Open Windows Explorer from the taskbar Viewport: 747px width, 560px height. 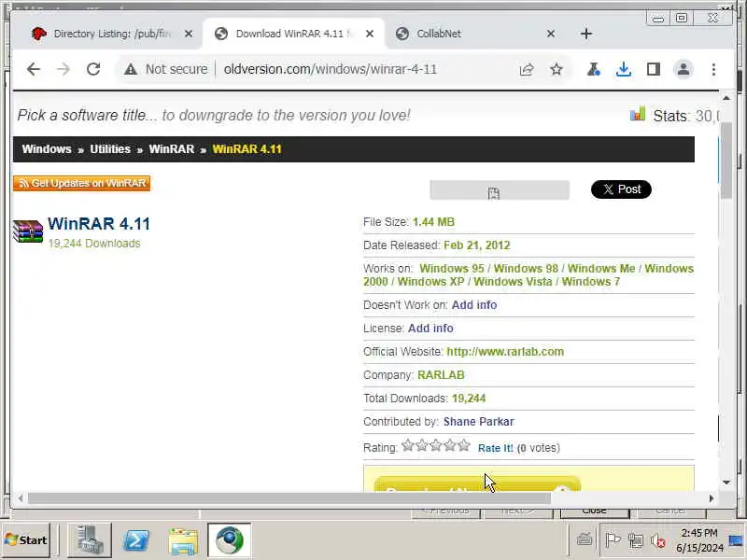(x=183, y=541)
